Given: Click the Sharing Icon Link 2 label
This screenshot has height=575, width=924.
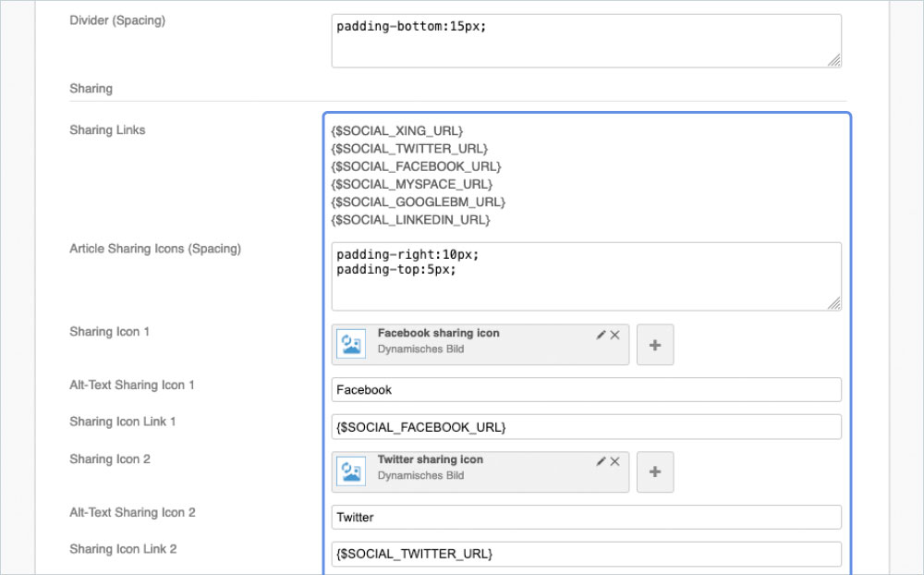Looking at the screenshot, I should (123, 549).
